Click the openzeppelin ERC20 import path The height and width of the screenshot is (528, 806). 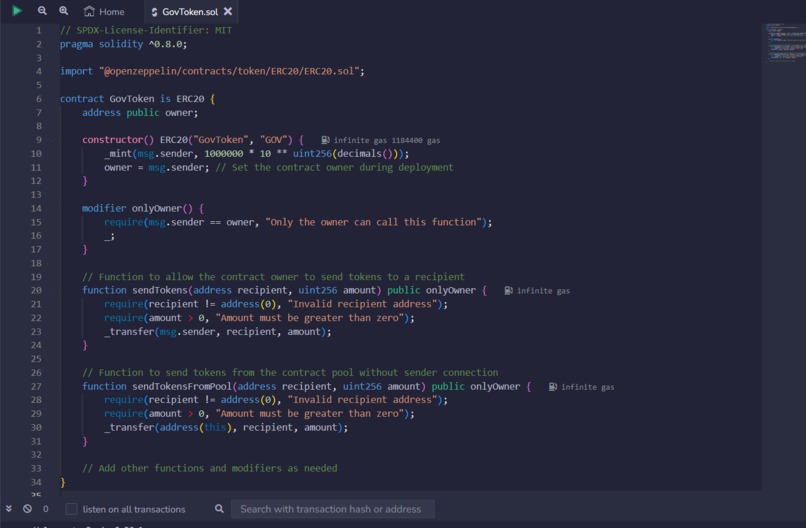[x=229, y=71]
